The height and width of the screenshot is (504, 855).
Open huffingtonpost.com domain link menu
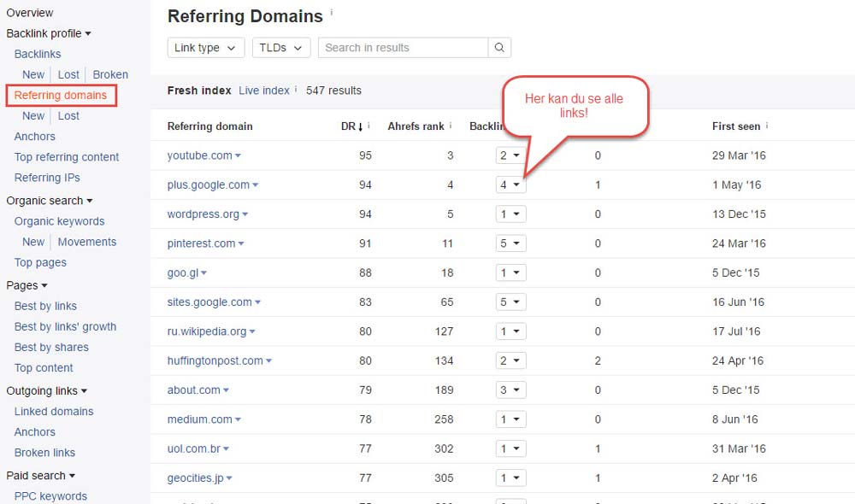(x=219, y=360)
